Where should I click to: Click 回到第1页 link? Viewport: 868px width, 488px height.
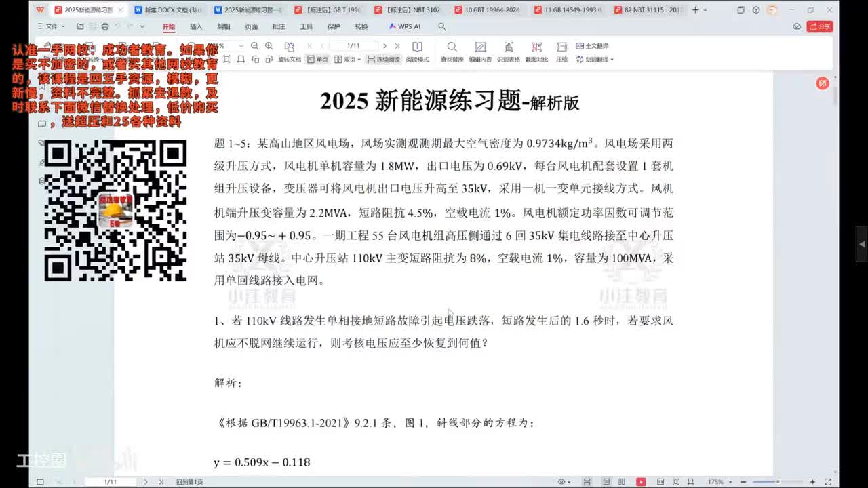click(190, 482)
